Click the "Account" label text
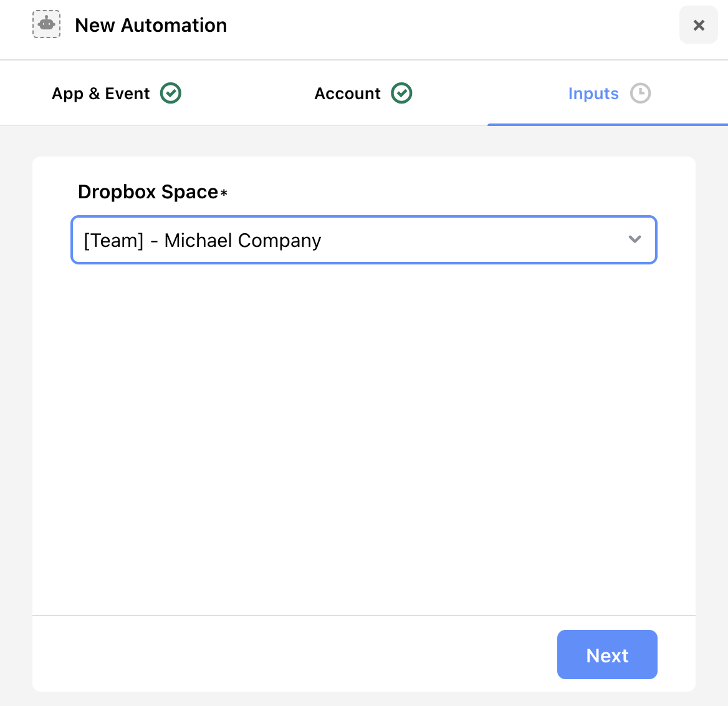The image size is (728, 706). click(347, 94)
